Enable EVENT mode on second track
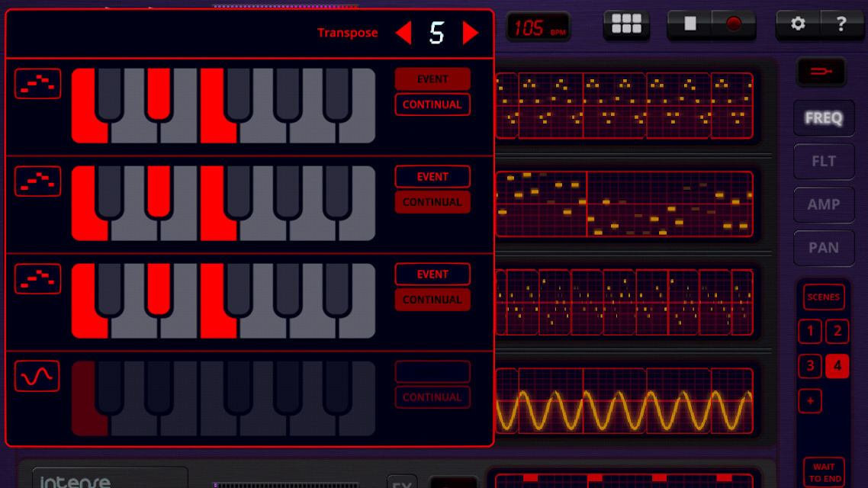The height and width of the screenshot is (488, 868). point(432,176)
